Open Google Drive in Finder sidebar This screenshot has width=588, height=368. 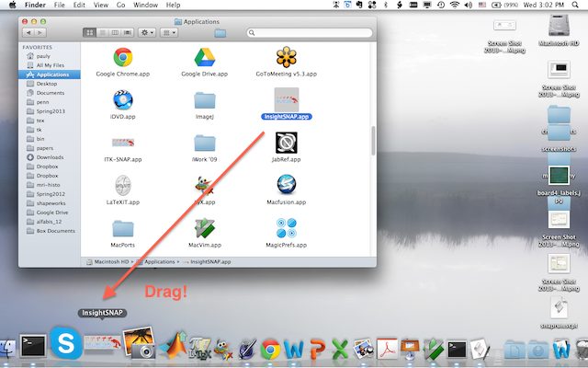(50, 213)
